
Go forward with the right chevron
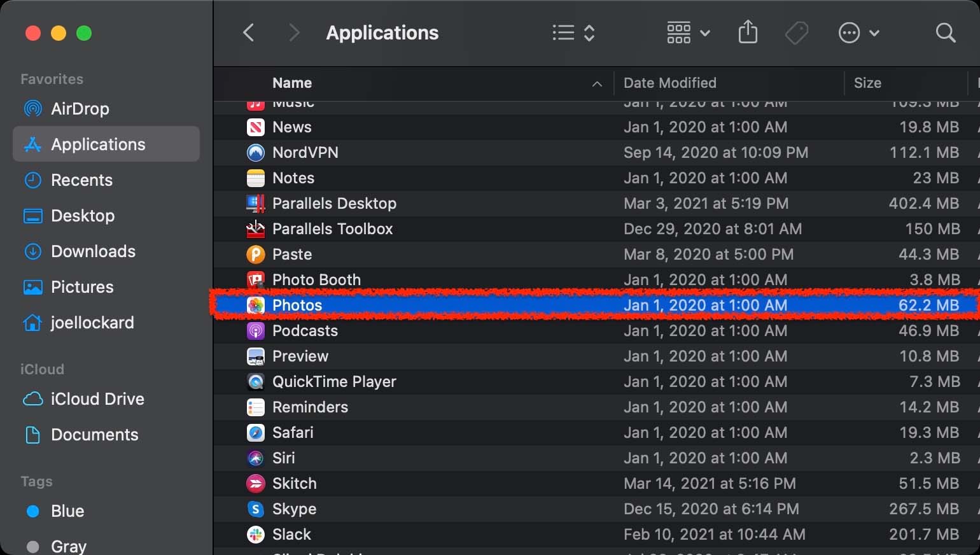coord(293,32)
